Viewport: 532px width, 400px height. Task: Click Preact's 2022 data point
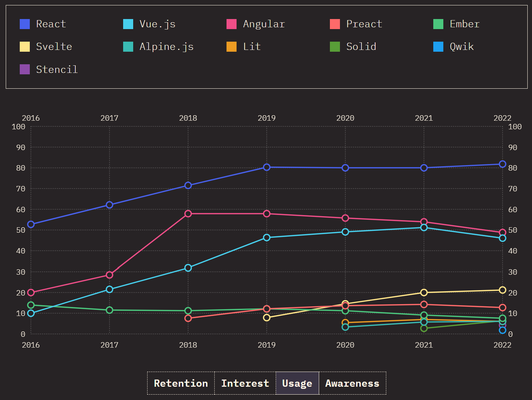(x=503, y=308)
